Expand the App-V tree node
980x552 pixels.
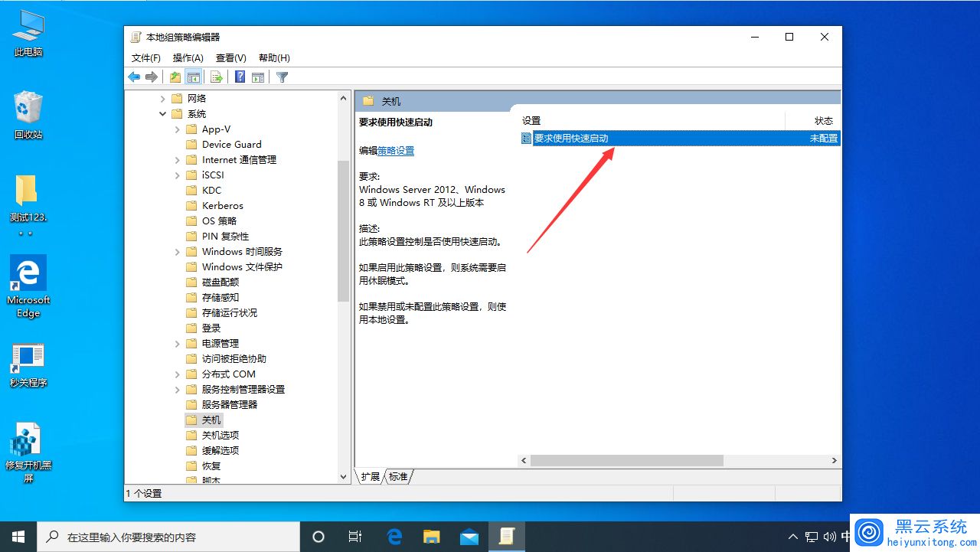pos(178,129)
